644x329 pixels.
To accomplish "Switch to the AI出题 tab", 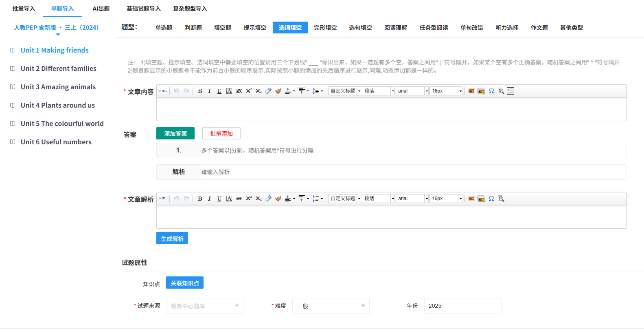I will [x=101, y=9].
